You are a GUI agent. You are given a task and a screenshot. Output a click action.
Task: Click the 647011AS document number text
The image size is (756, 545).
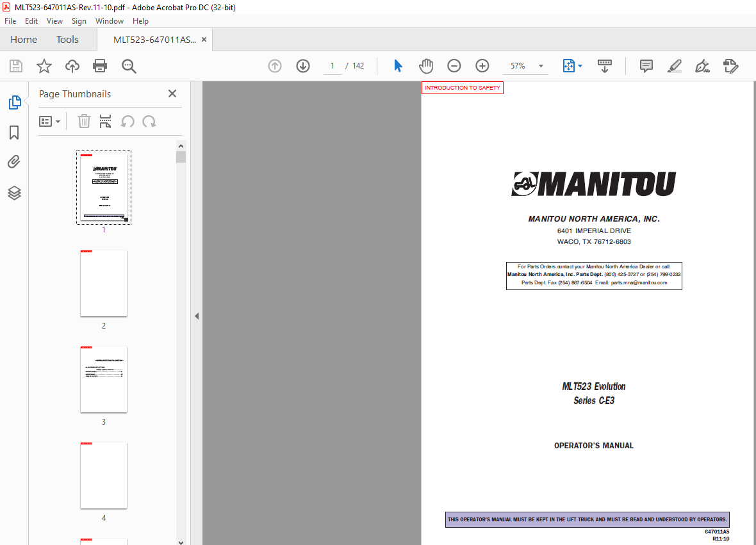[717, 532]
